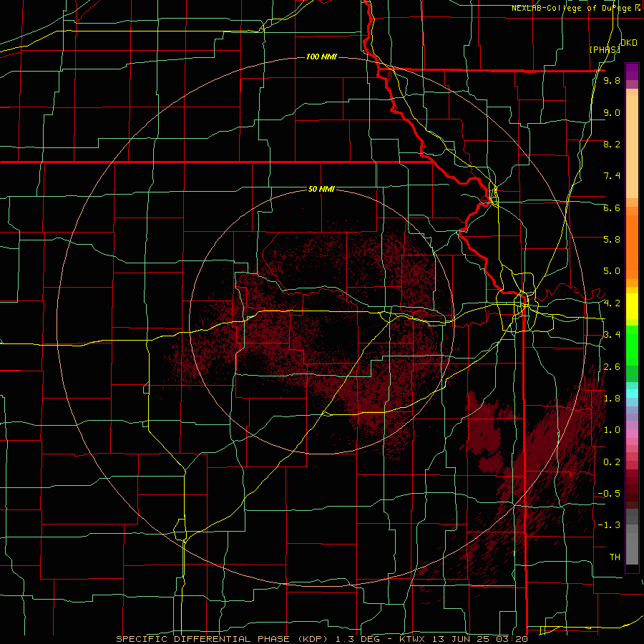Click the 6.6 value on the color scale
The height and width of the screenshot is (644, 644).
612,208
